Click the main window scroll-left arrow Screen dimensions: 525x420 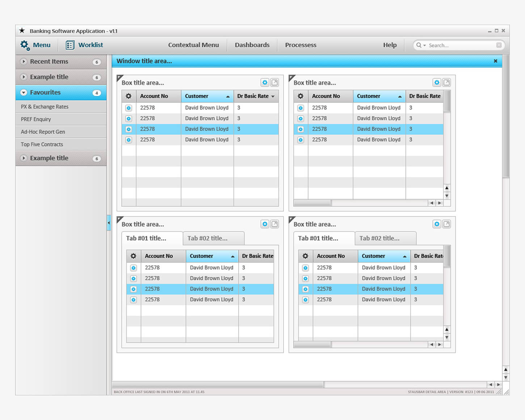coord(491,385)
